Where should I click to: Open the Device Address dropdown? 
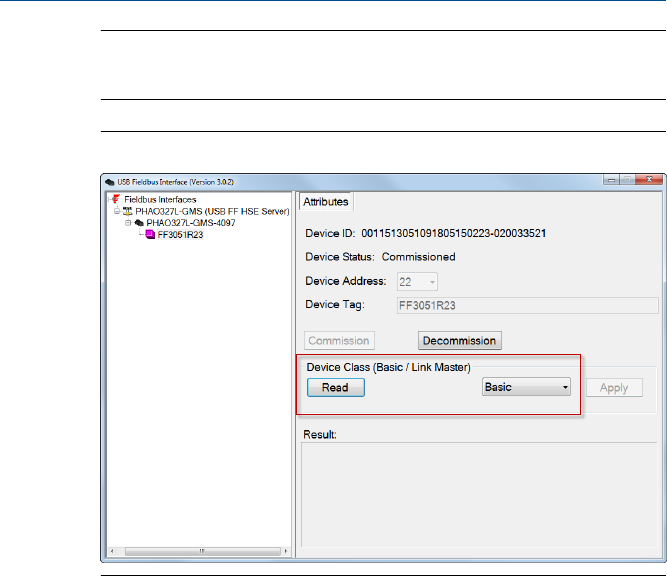[432, 282]
